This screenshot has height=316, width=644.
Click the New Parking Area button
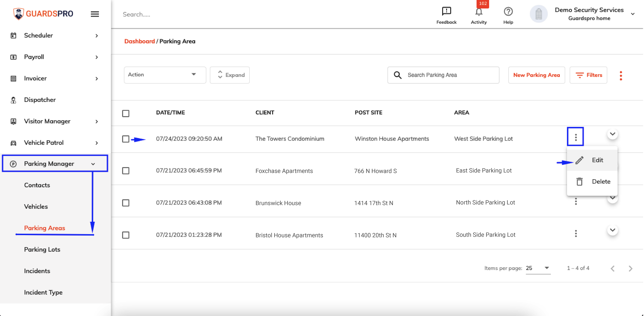point(536,75)
